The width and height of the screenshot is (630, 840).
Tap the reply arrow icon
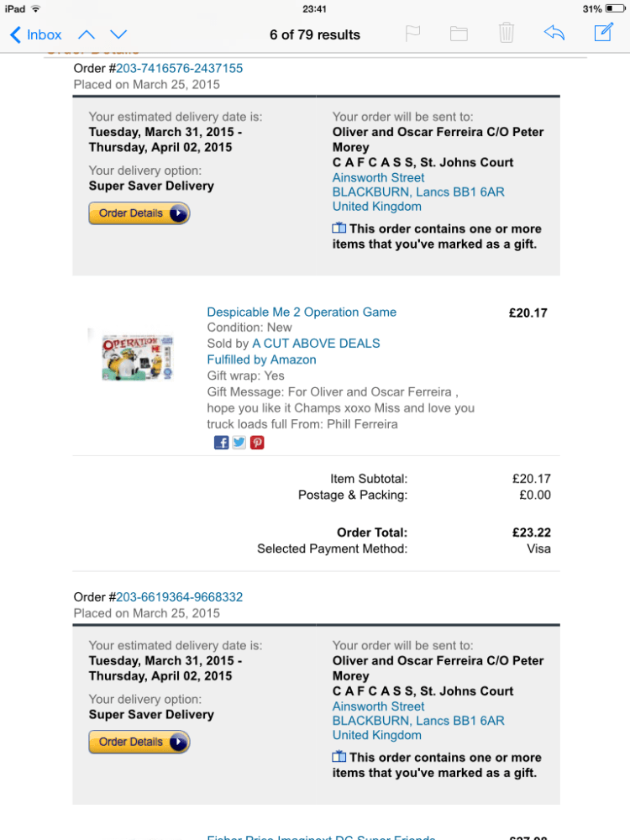click(554, 34)
